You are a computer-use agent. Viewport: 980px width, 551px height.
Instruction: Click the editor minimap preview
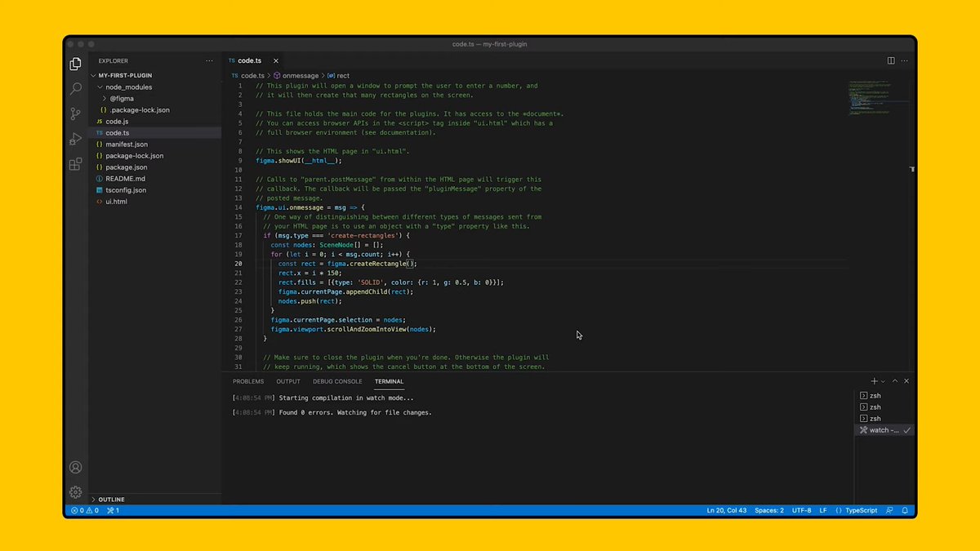(x=877, y=98)
